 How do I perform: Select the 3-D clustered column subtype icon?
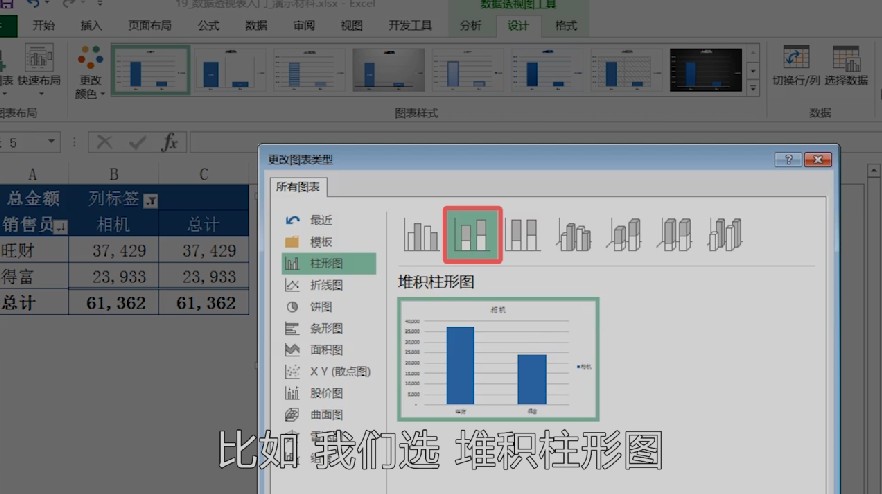coord(574,235)
